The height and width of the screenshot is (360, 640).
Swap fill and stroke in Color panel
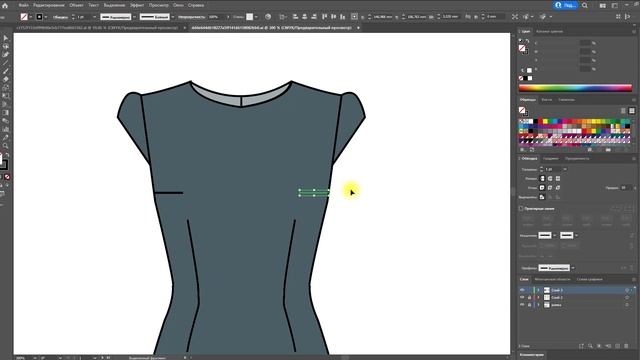(527, 41)
